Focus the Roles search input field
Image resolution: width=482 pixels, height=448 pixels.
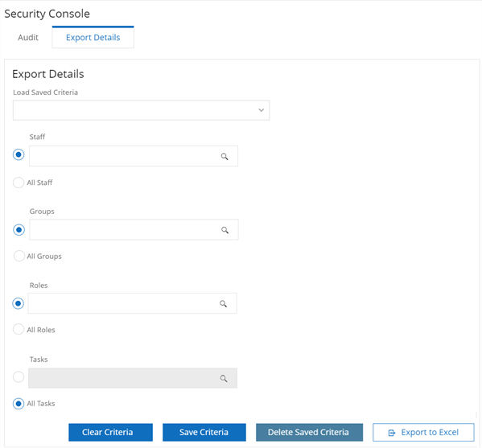point(132,303)
